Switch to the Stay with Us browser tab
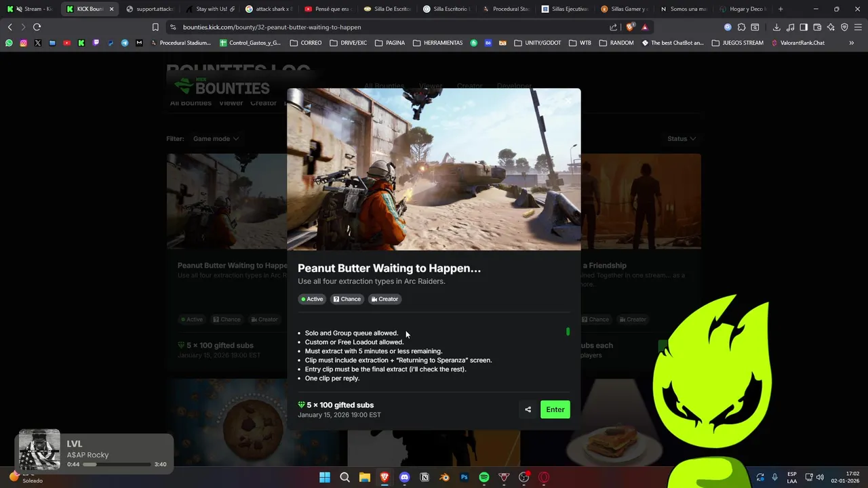This screenshot has height=488, width=868. click(x=210, y=9)
